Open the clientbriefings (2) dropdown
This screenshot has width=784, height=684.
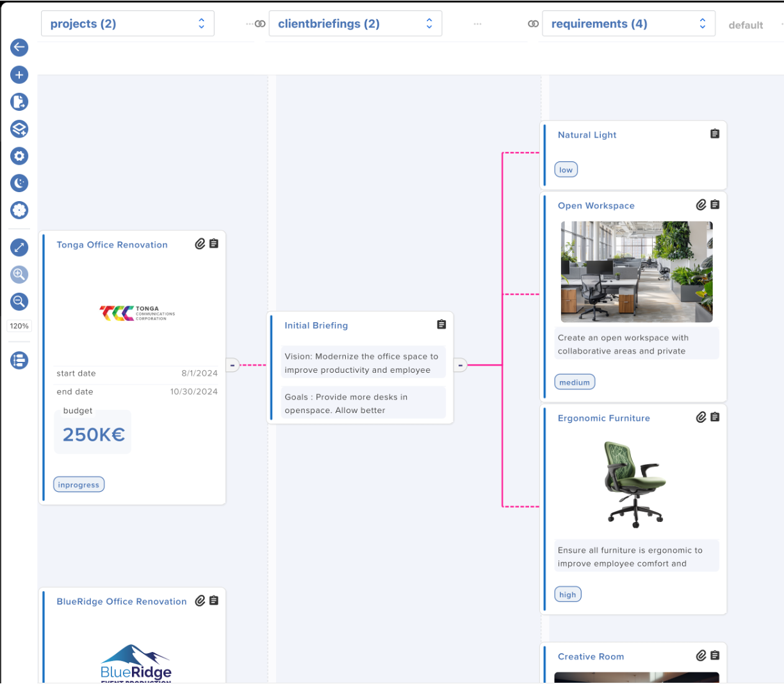coord(355,24)
